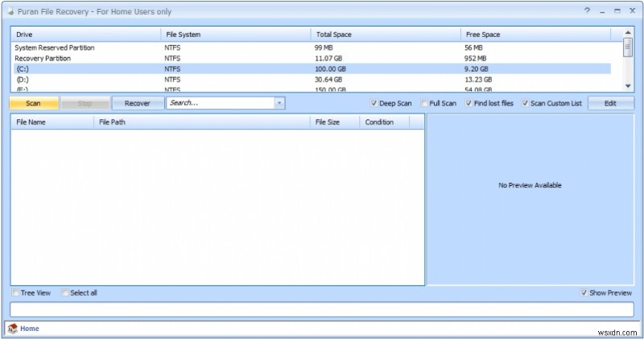Screen dimensions: 644x339
Task: Click the 9.20 GB free space value
Action: [x=477, y=69]
